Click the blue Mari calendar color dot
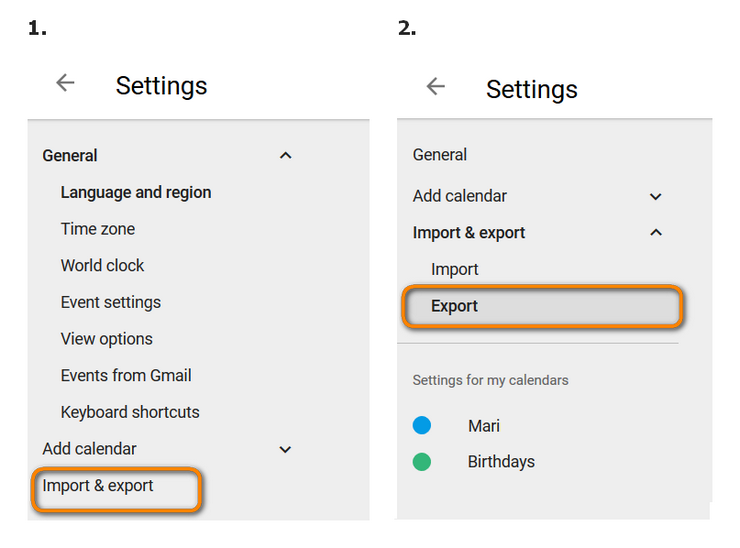The height and width of the screenshot is (548, 740). coord(422,426)
